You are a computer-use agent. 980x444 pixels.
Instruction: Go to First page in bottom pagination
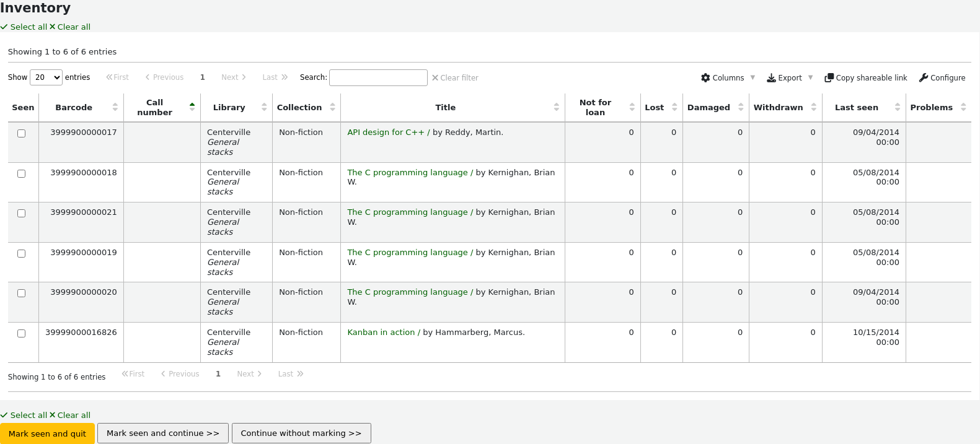(x=133, y=374)
